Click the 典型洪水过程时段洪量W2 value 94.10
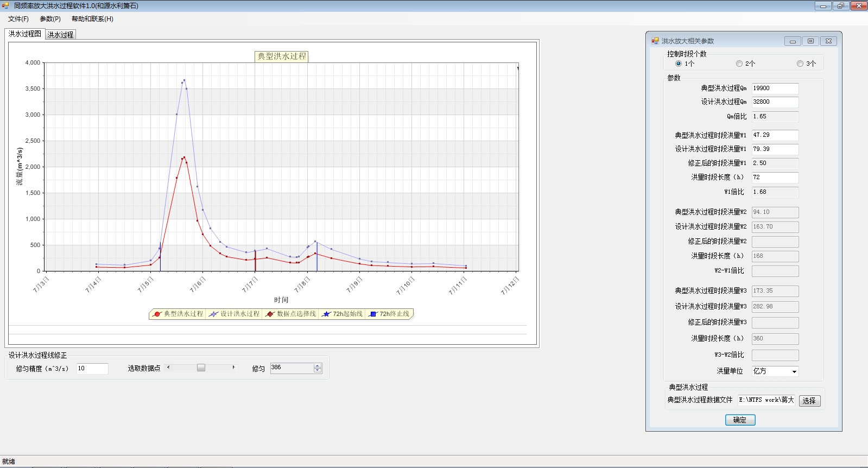 point(775,212)
